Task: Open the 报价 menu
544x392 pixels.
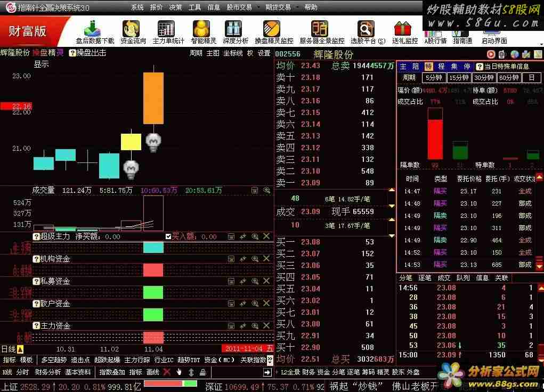Action: pos(156,7)
